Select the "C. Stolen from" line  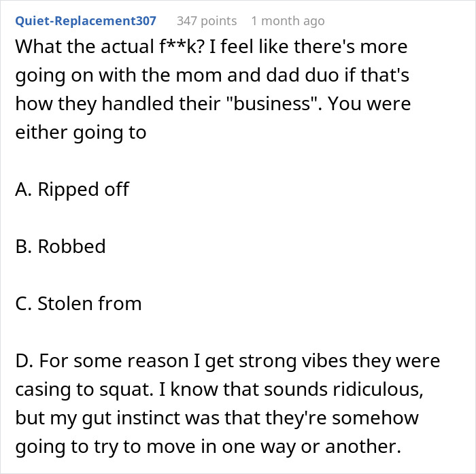(x=78, y=303)
